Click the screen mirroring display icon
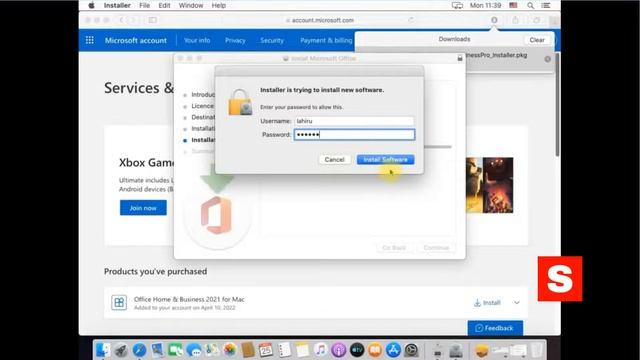 coord(457,5)
